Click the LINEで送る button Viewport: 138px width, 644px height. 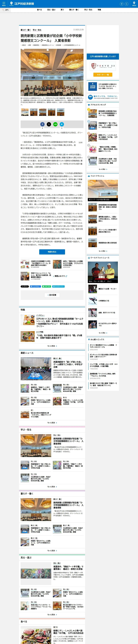47,286
